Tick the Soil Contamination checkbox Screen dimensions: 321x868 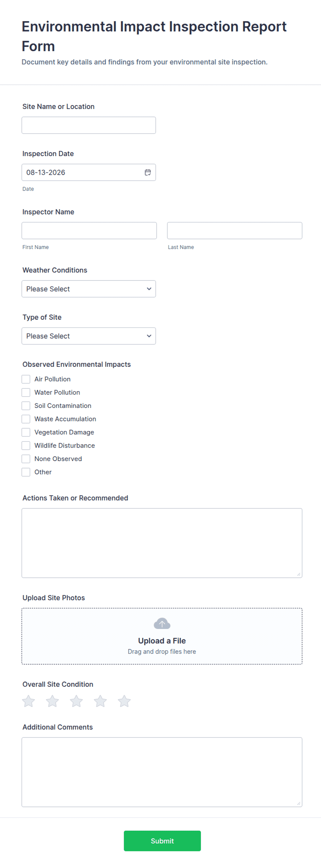[x=26, y=406]
